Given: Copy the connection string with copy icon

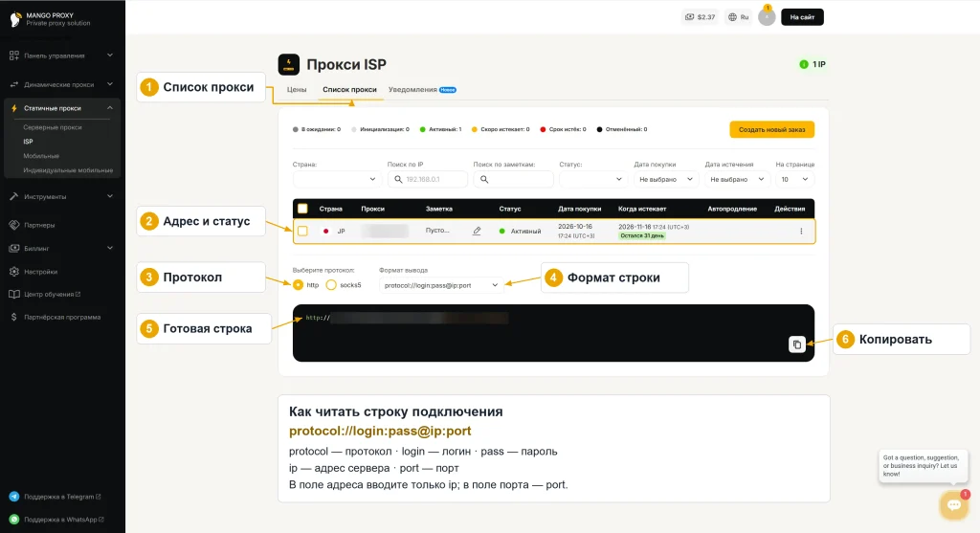Looking at the screenshot, I should pyautogui.click(x=797, y=344).
